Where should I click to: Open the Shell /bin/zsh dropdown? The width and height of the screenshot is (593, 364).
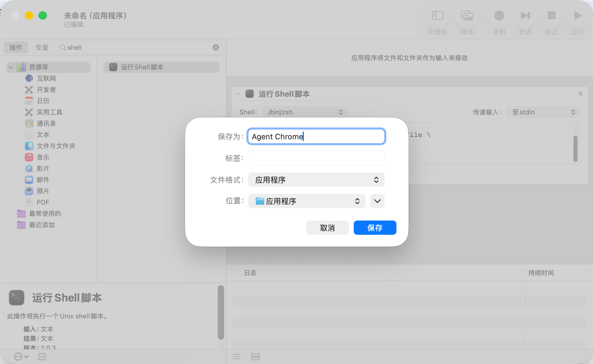click(305, 112)
